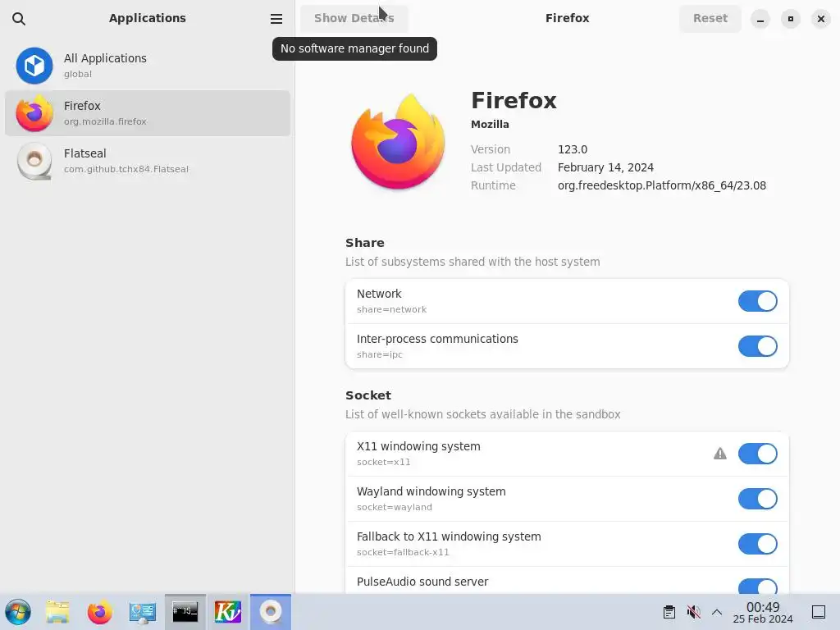The width and height of the screenshot is (840, 630).
Task: Click the Firefox icon in sidebar list
Action: click(34, 113)
